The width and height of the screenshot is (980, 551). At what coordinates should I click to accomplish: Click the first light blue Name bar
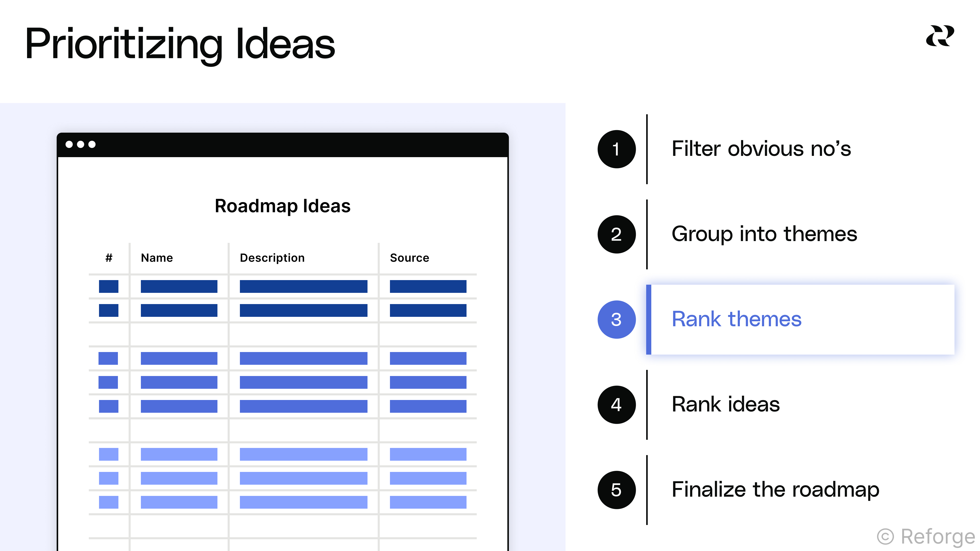tap(179, 454)
